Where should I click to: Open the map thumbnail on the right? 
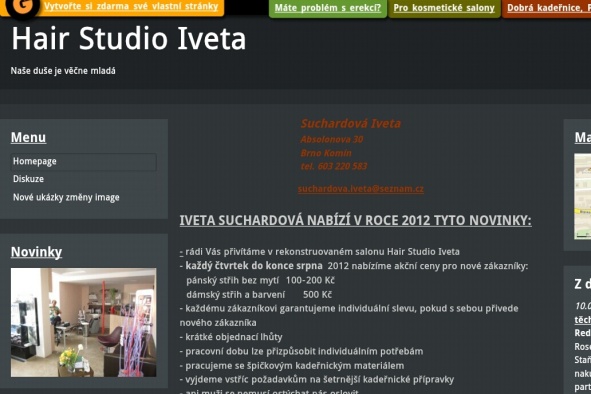click(x=582, y=196)
